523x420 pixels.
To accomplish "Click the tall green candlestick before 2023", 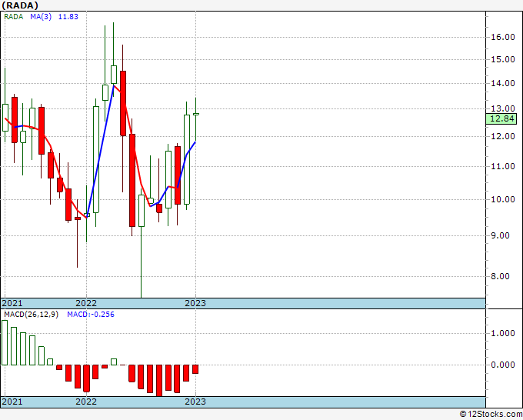I will (187, 159).
